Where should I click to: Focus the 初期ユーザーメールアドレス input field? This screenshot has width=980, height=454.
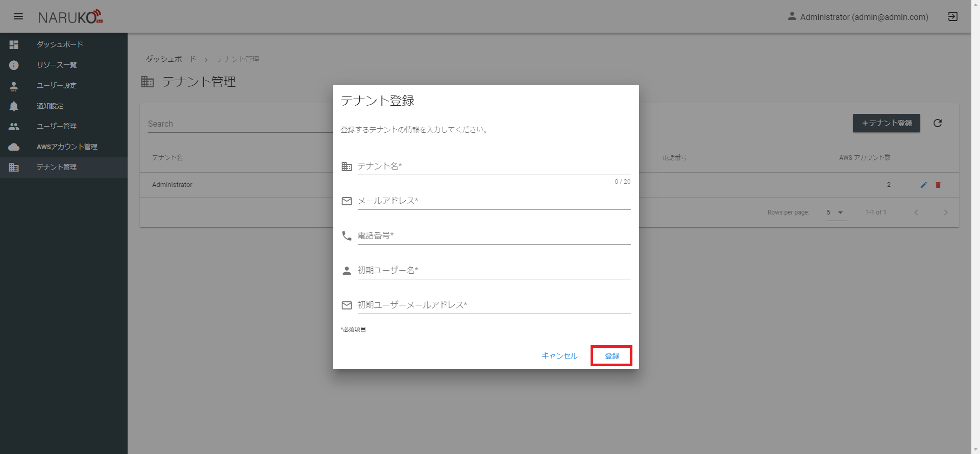pos(494,305)
